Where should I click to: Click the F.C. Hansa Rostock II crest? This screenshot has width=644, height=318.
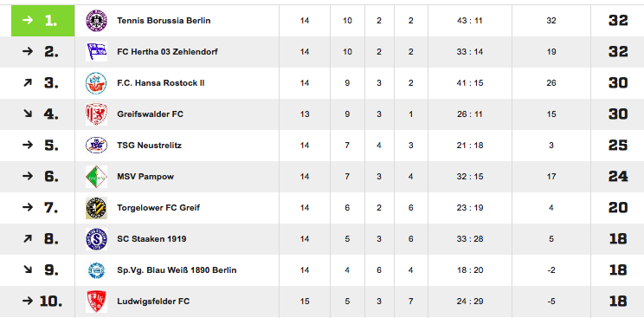coord(96,83)
